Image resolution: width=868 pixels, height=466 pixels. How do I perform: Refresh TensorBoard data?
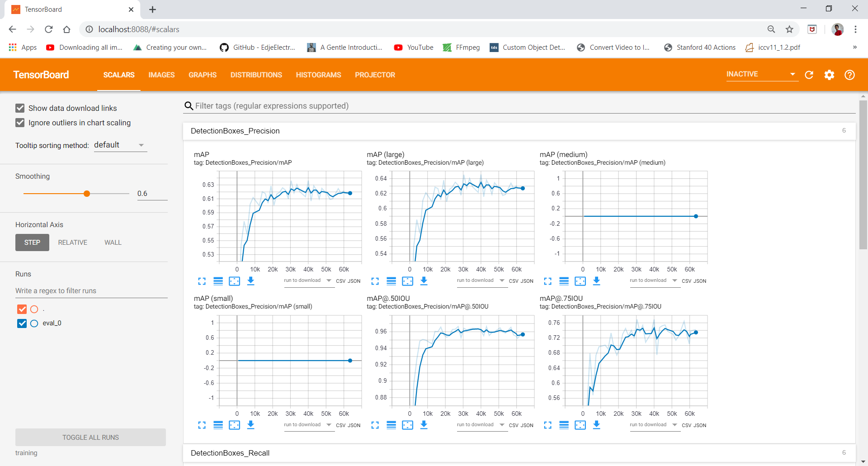(809, 75)
